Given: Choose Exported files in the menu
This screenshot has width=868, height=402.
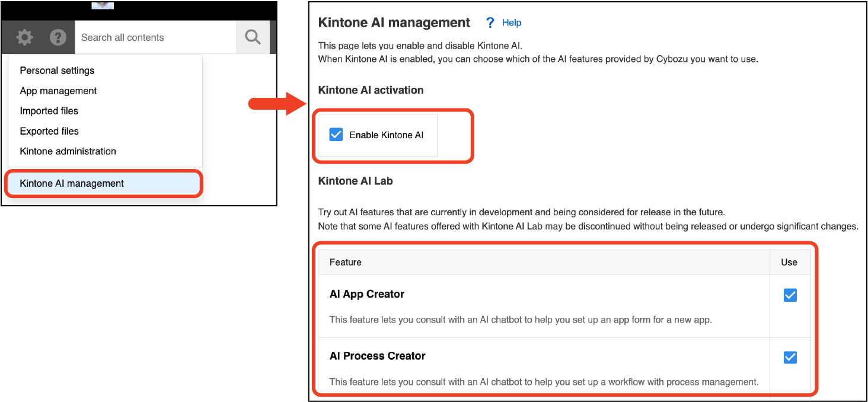Looking at the screenshot, I should click(49, 131).
